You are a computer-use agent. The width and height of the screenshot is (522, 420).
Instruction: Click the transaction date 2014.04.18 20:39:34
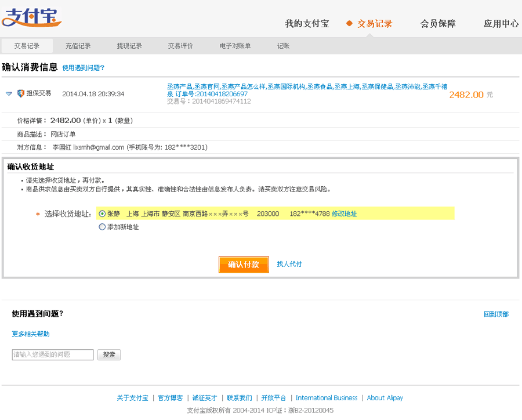click(x=93, y=94)
